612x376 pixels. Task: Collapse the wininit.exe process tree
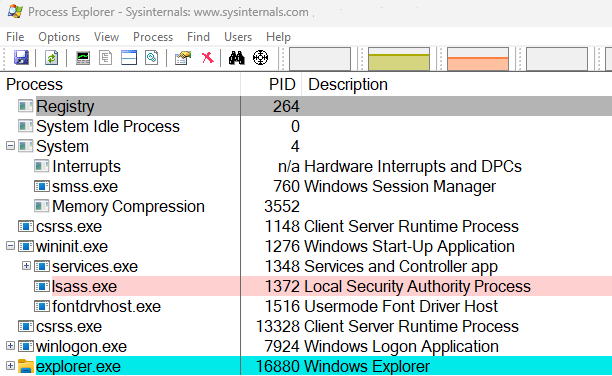[x=11, y=246]
